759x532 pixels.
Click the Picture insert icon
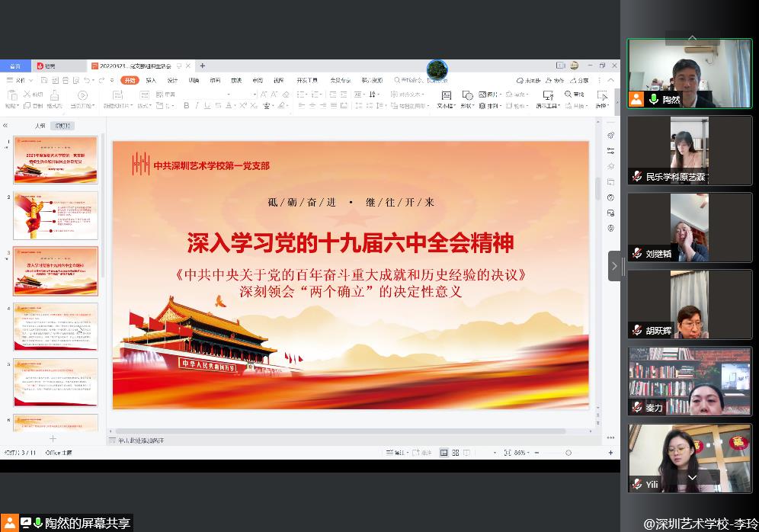482,94
